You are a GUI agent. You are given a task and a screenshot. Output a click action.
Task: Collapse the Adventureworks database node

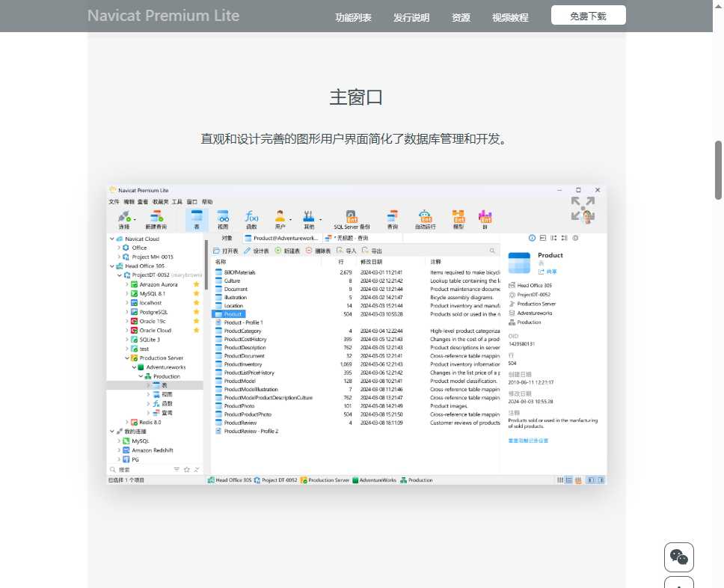pos(134,367)
